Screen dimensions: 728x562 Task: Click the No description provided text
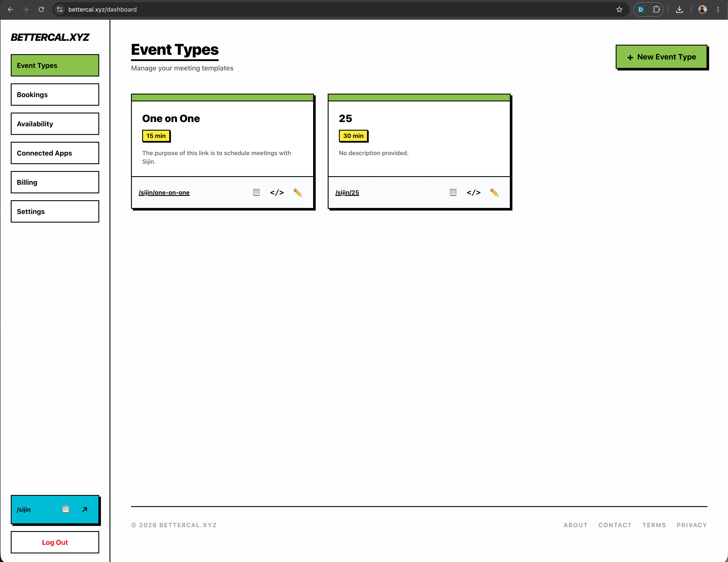pyautogui.click(x=373, y=153)
